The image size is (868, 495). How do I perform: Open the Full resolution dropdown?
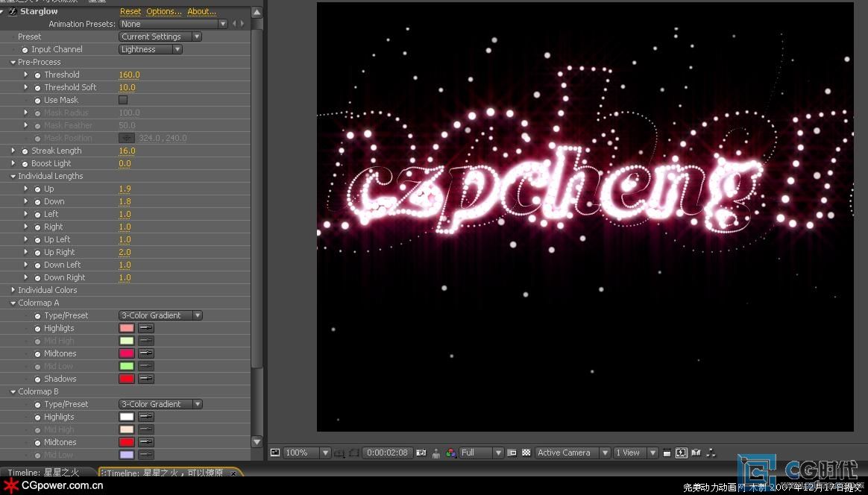pyautogui.click(x=482, y=453)
